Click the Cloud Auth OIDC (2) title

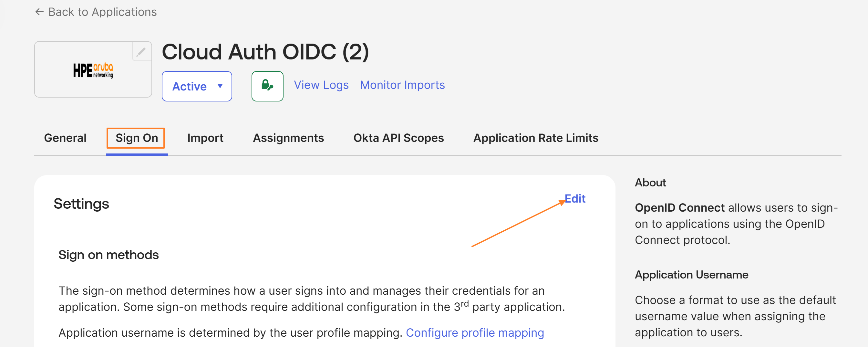(x=265, y=52)
